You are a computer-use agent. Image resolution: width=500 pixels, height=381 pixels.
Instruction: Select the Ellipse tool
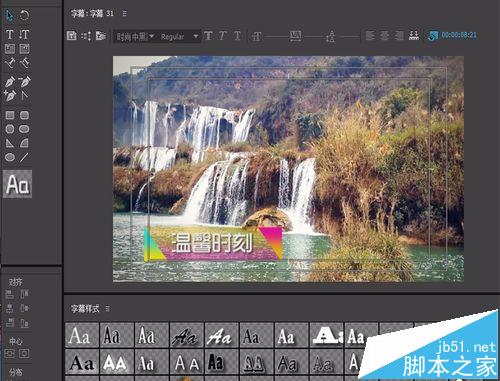pos(10,157)
